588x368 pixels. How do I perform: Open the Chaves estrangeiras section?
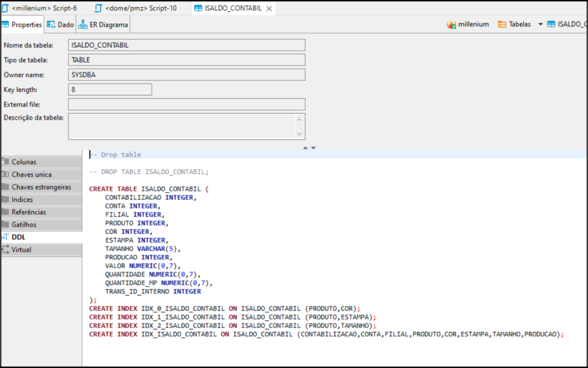click(41, 187)
